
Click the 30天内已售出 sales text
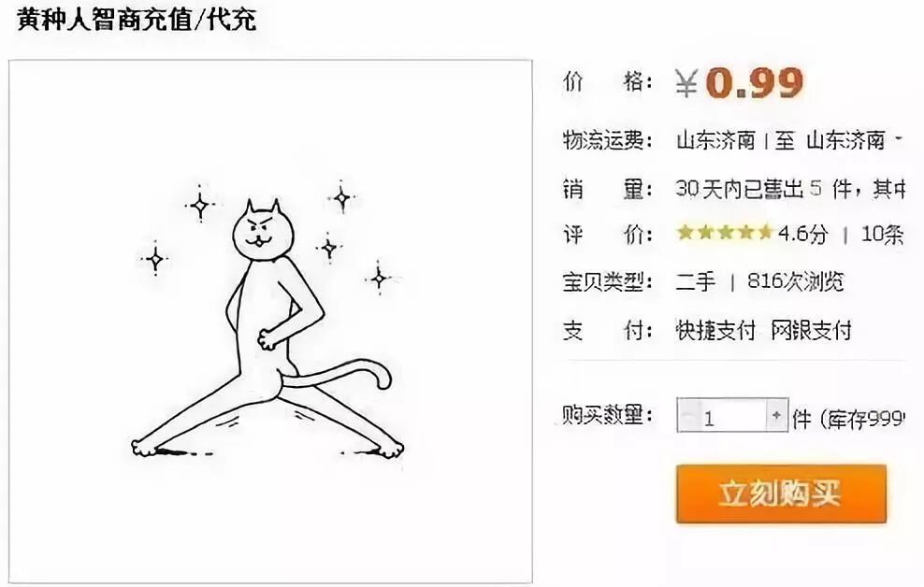click(740, 189)
